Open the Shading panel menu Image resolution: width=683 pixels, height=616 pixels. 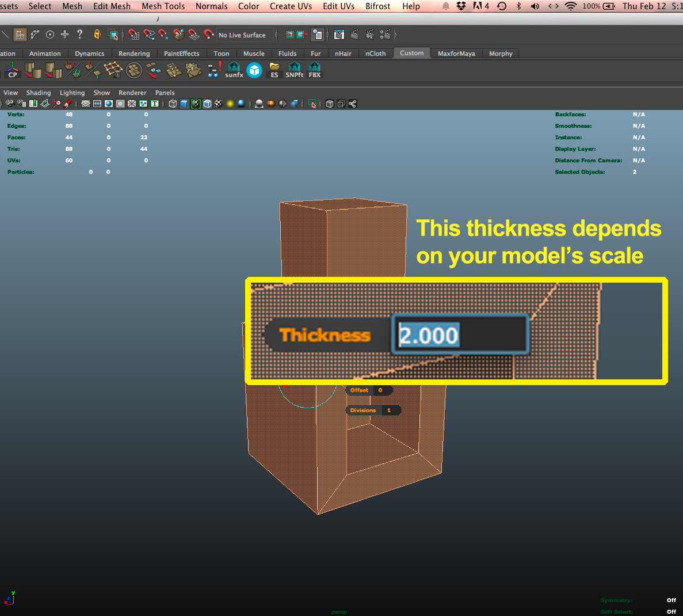[x=38, y=93]
